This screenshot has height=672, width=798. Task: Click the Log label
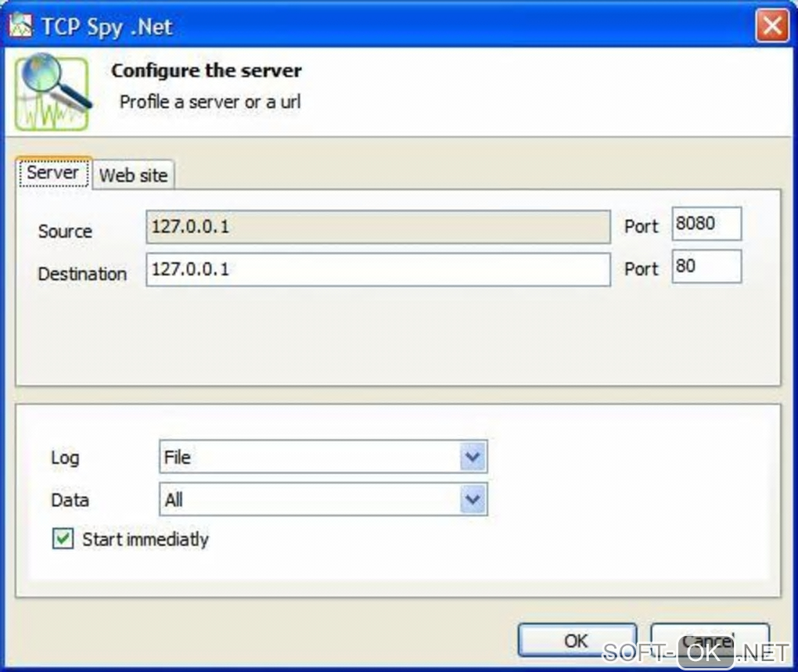pyautogui.click(x=65, y=458)
